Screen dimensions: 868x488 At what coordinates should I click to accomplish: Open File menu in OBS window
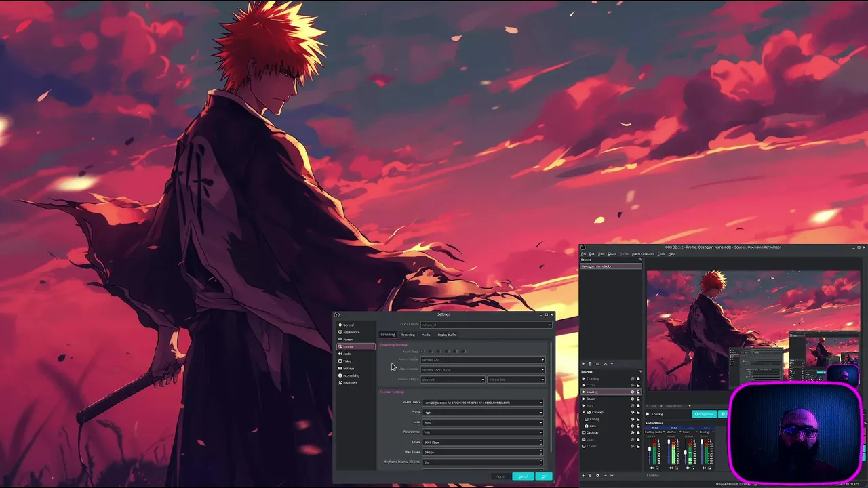pyautogui.click(x=583, y=253)
